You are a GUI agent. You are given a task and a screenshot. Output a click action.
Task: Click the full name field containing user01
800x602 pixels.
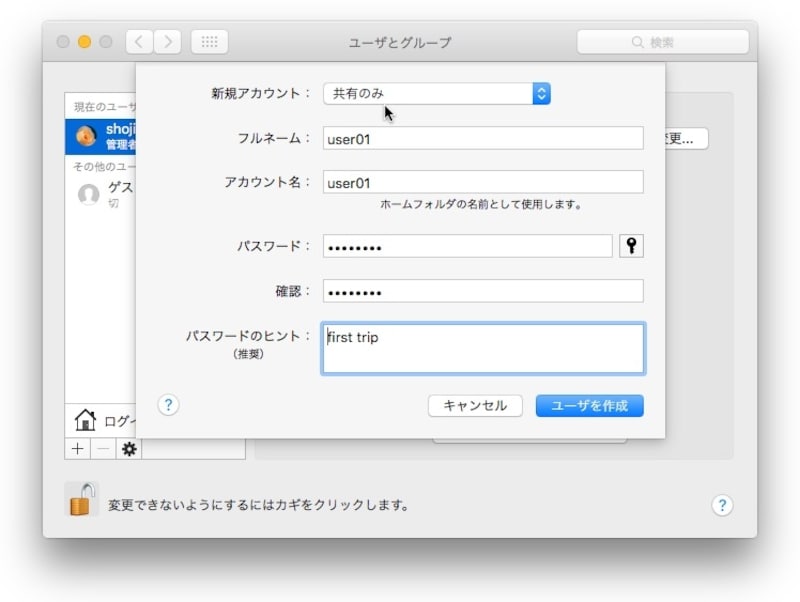click(483, 138)
